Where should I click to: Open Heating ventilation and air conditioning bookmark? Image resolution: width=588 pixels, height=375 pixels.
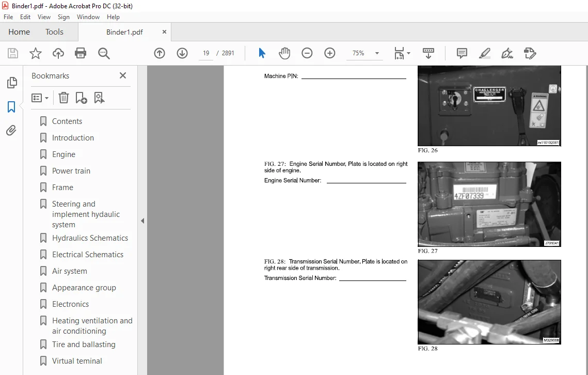click(x=92, y=326)
